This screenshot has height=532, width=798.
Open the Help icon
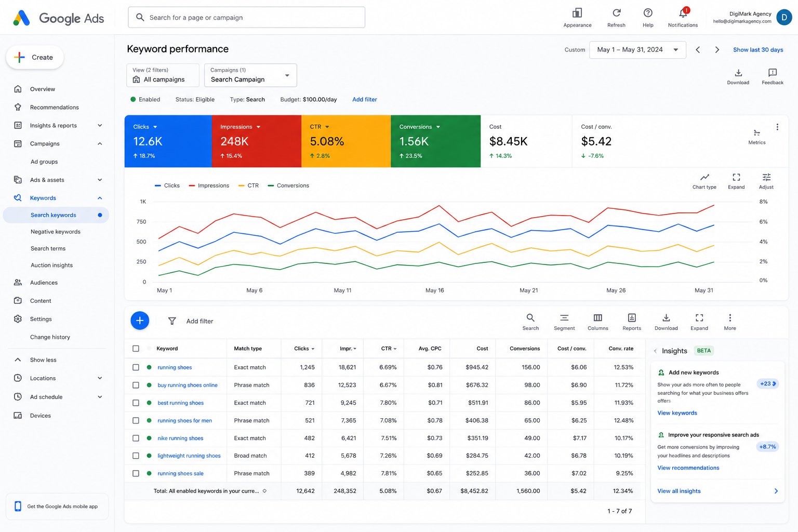[648, 13]
